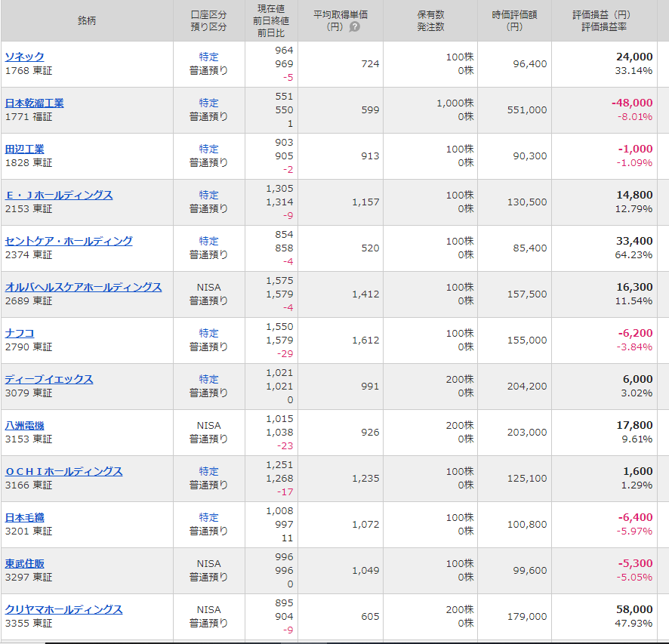
Task: Open the クリヤマホールディングス link
Action: click(x=63, y=609)
